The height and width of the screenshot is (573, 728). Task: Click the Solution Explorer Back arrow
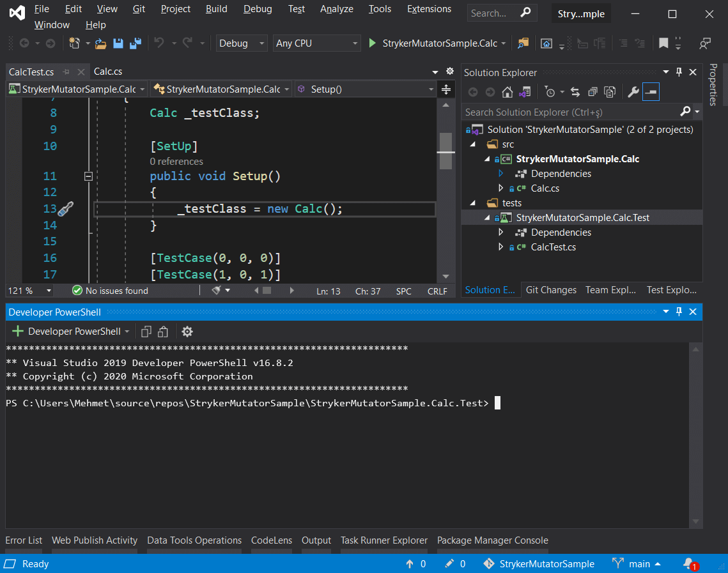(473, 92)
